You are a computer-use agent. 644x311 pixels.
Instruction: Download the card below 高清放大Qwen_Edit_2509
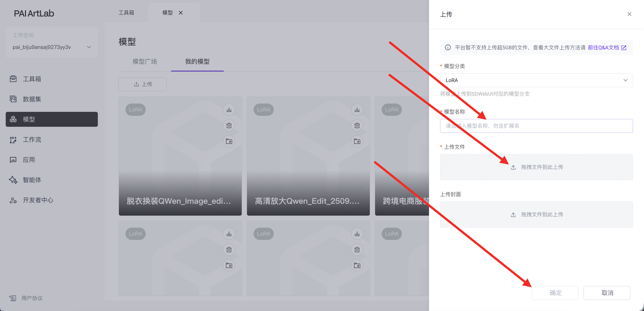(357, 234)
